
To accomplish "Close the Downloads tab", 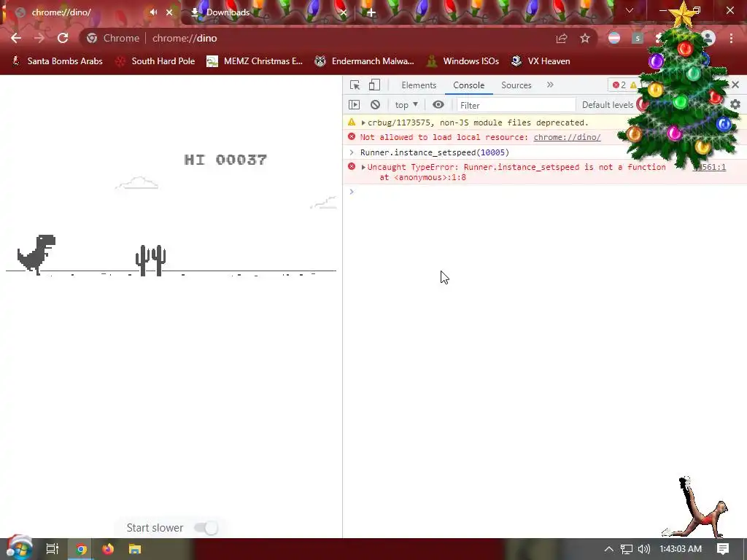I will point(343,12).
